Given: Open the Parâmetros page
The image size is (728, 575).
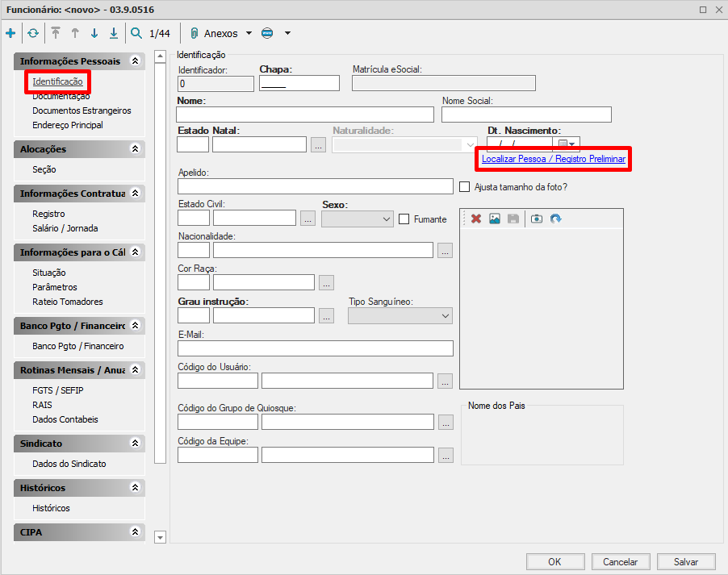Looking at the screenshot, I should (55, 287).
